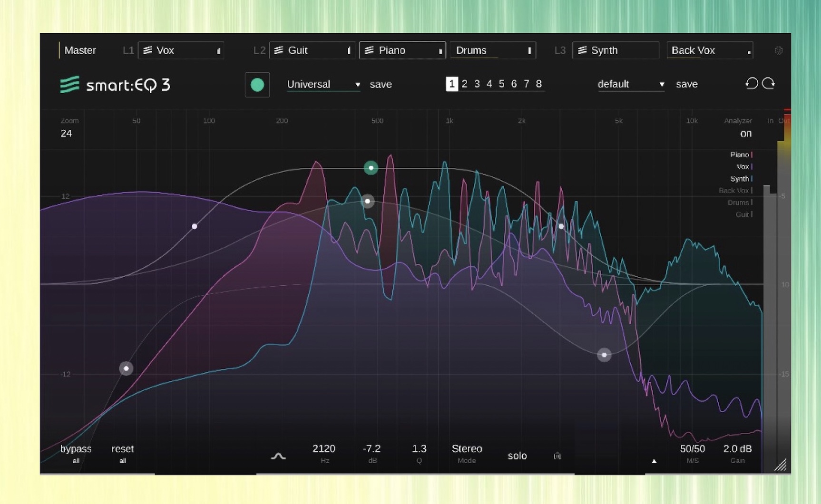Open settings via the gear icon
This screenshot has height=504, width=821.
click(779, 50)
